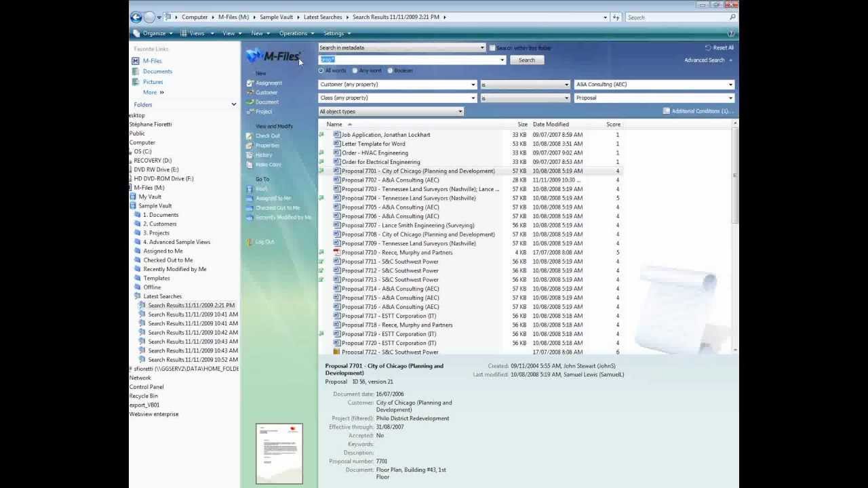
Task: Open the Operations menu
Action: pos(296,33)
